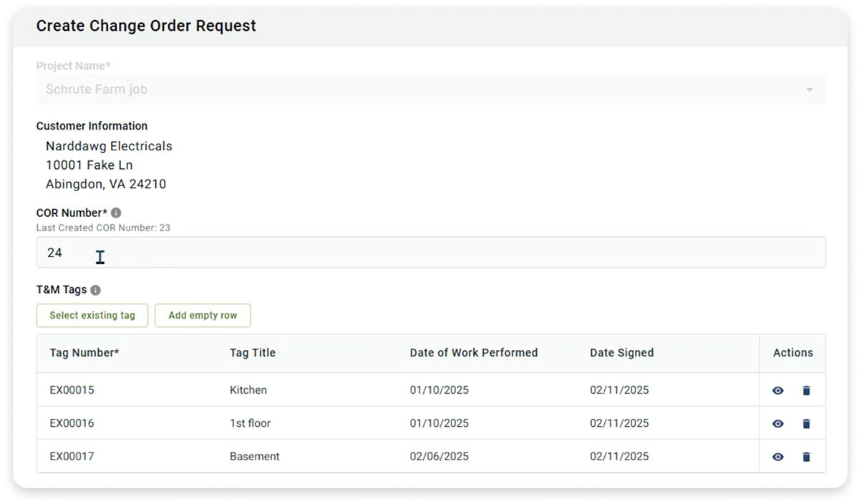Click the Tag Number column header
The image size is (859, 504).
click(x=84, y=353)
